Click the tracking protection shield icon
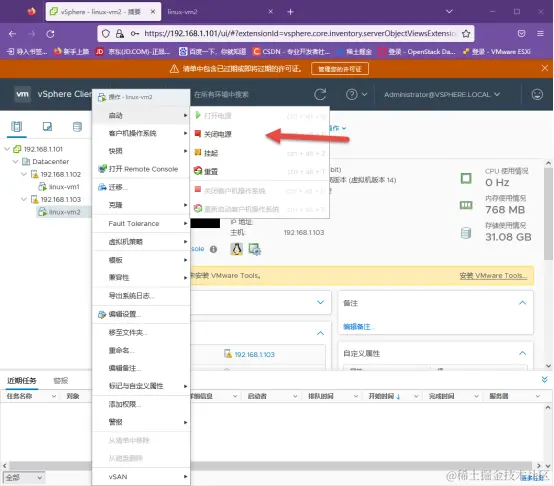The image size is (554, 486). click(x=106, y=34)
